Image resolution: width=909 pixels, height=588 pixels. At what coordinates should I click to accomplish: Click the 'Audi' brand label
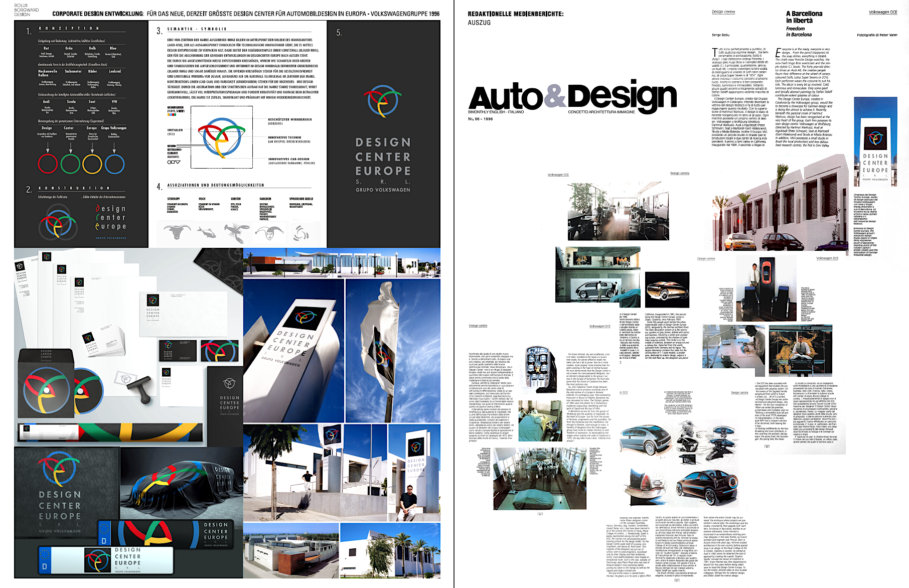(46, 101)
